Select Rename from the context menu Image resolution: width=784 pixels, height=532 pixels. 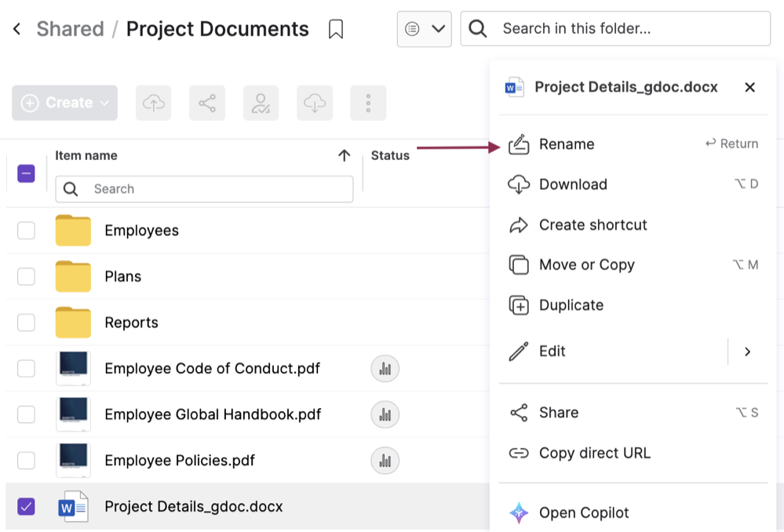coord(566,144)
